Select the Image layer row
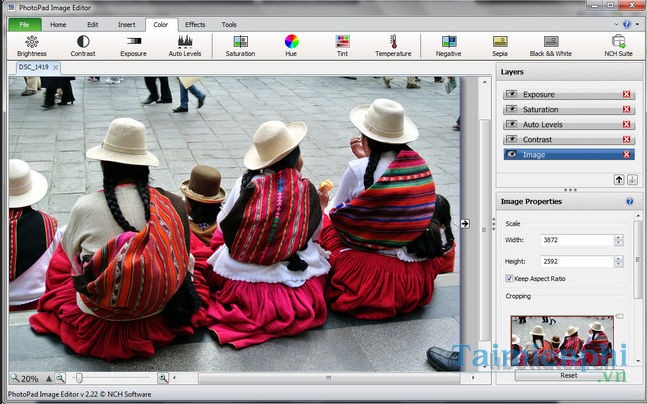Image resolution: width=647 pixels, height=404 pixels. tap(569, 155)
